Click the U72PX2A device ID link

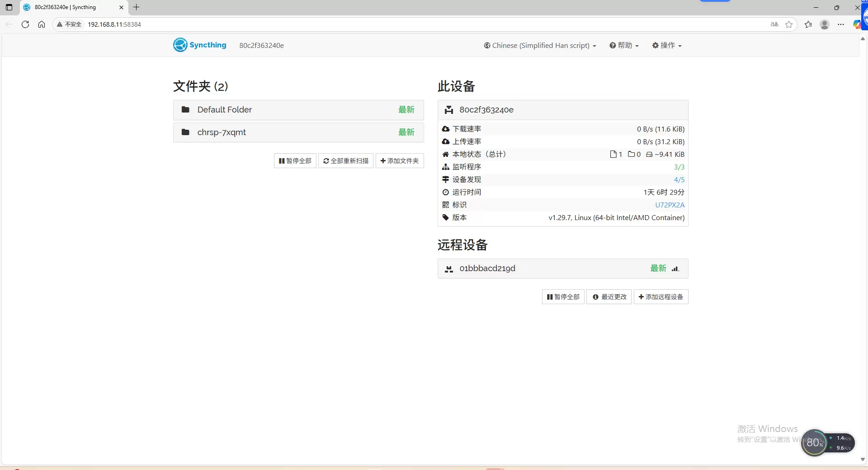670,205
